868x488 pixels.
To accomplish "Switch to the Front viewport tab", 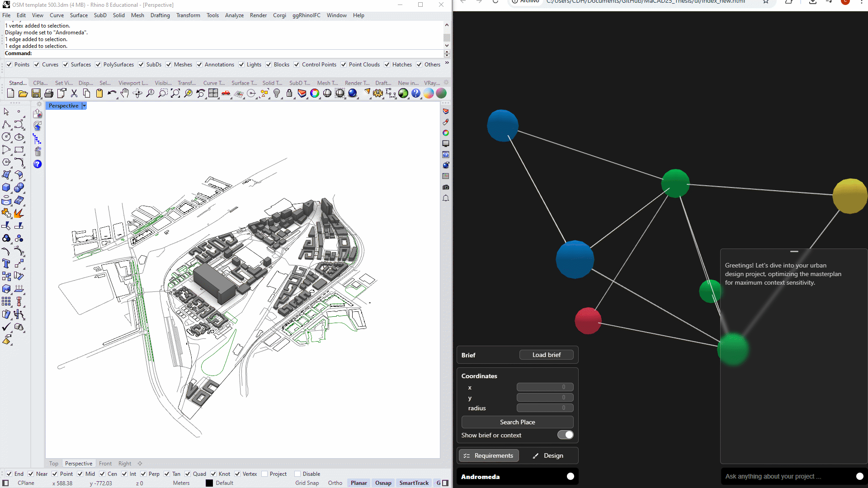I will [105, 464].
